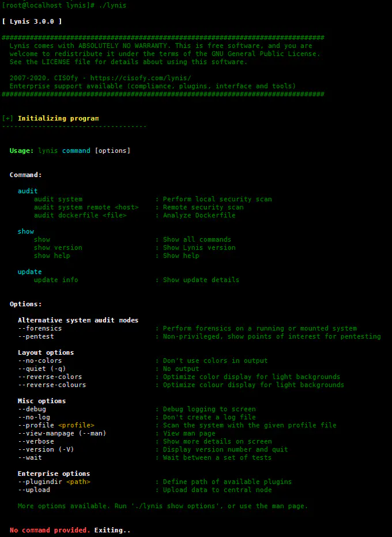Viewport: 392px width, 537px height.
Task: Click 'Show all commands' description
Action: click(197, 240)
